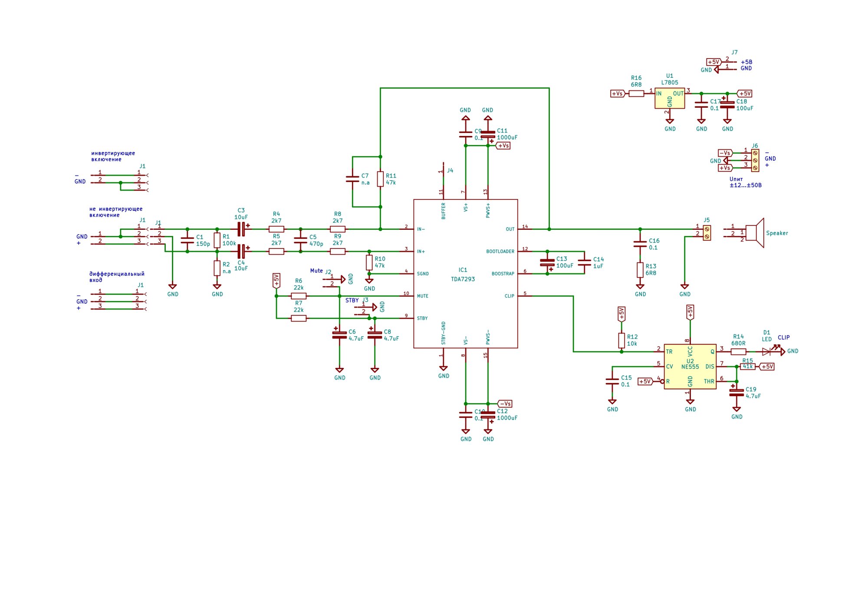The height and width of the screenshot is (615, 868).
Task: Select resistor R13 6R8 symbol
Action: (640, 270)
